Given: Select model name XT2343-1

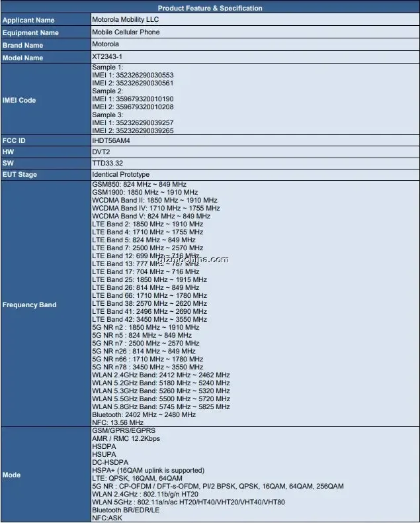Looking at the screenshot, I should (x=108, y=57).
